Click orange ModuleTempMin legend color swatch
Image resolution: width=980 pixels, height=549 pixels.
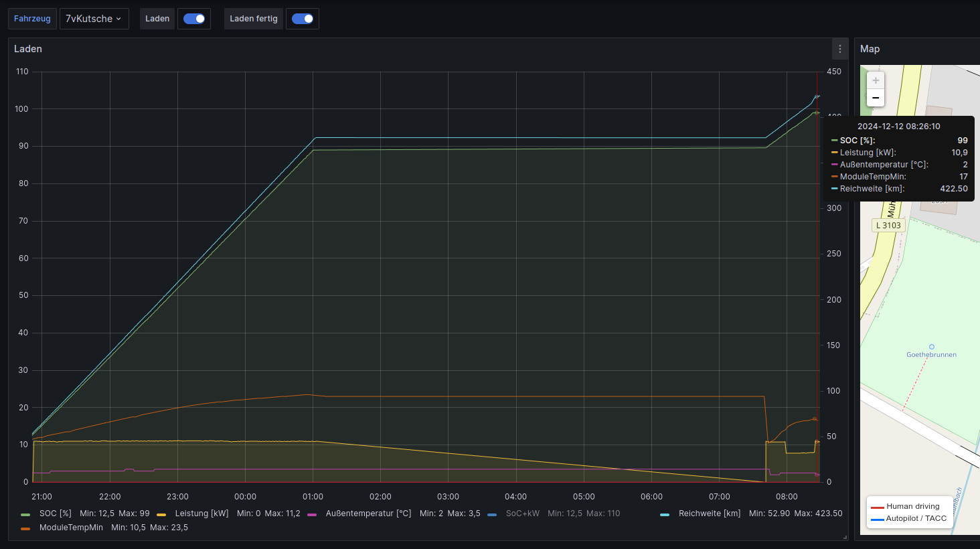pyautogui.click(x=25, y=528)
